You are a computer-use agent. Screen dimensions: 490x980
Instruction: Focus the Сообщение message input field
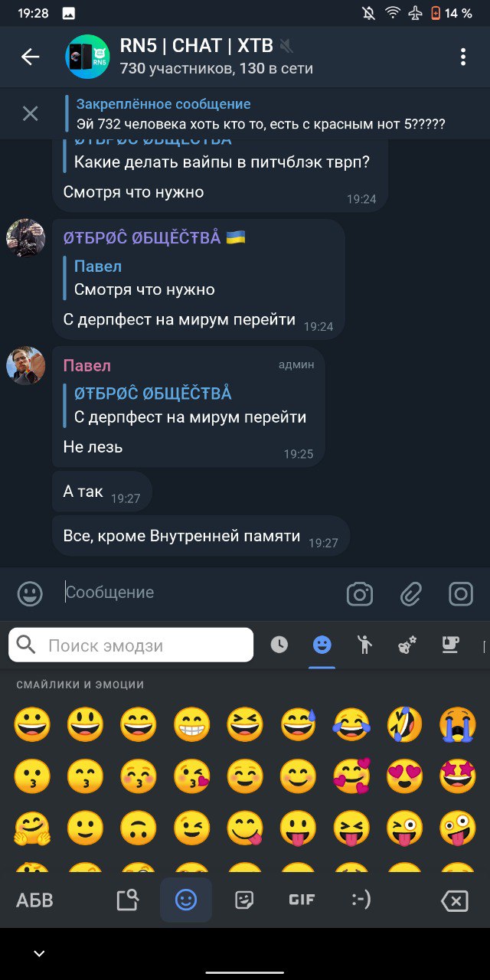point(199,593)
